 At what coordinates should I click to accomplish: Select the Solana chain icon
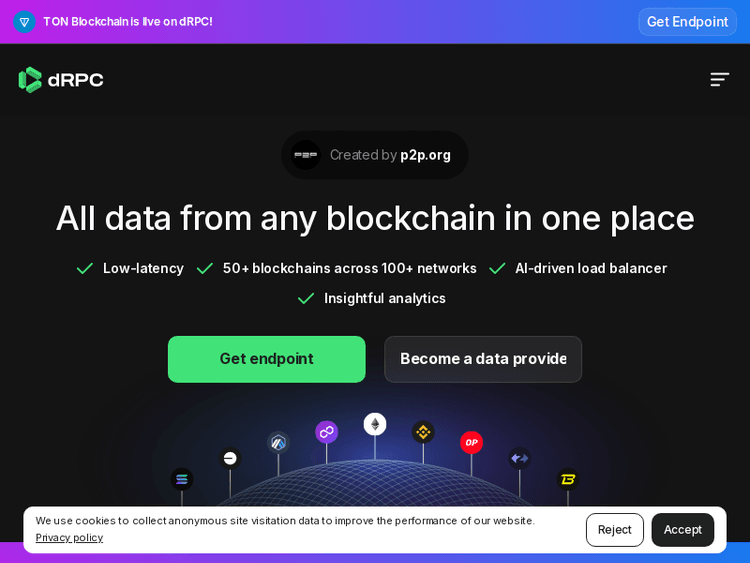click(x=182, y=479)
